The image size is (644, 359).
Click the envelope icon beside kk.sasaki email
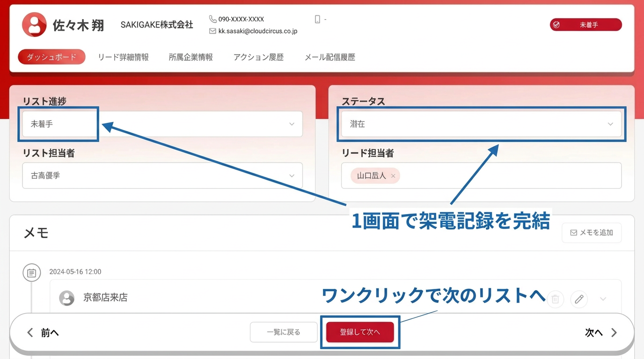point(212,31)
